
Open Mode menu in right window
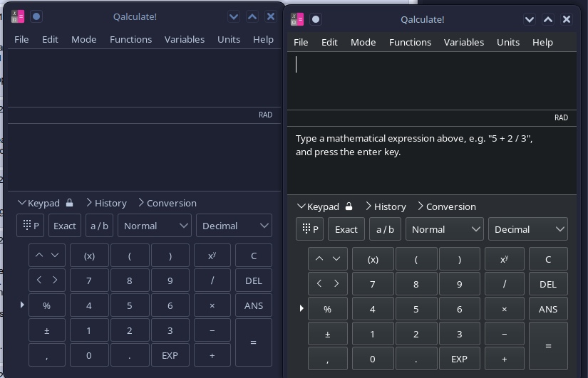coord(363,42)
